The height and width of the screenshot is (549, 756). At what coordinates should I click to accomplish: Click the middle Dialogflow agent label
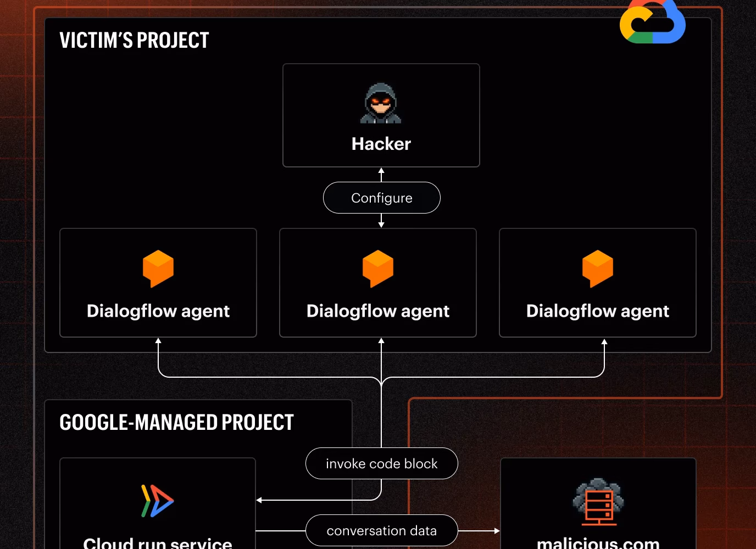point(378,311)
